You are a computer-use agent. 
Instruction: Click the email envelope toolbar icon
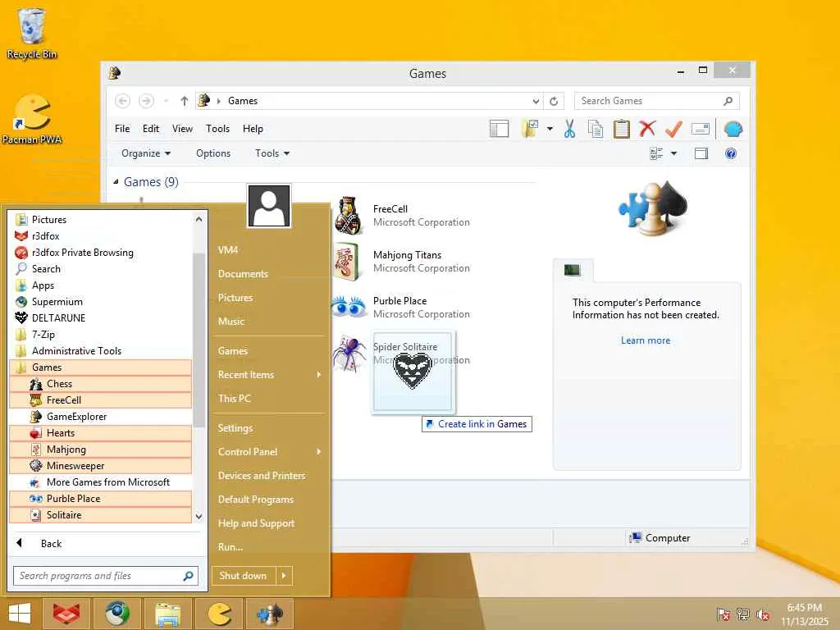coord(701,129)
